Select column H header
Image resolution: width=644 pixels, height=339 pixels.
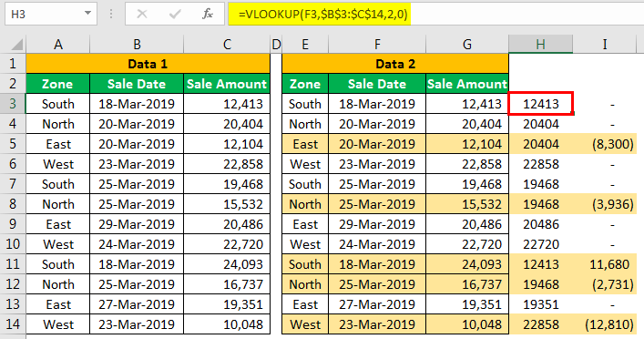540,45
